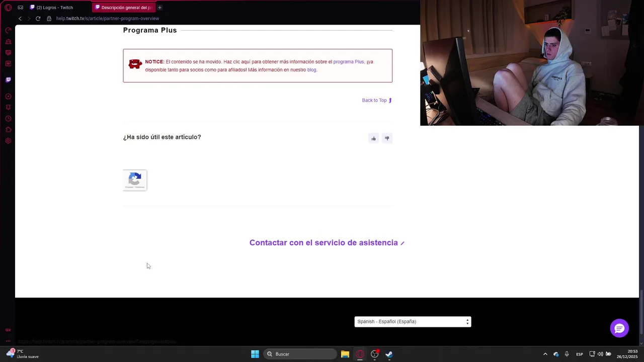Click the GX label at sidebar bottom
This screenshot has height=362, width=644.
coord(8,330)
